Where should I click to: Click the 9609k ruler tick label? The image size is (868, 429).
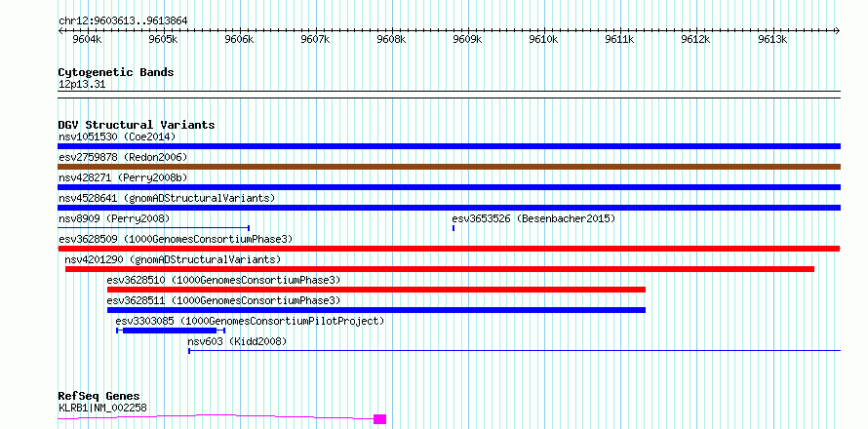[468, 40]
